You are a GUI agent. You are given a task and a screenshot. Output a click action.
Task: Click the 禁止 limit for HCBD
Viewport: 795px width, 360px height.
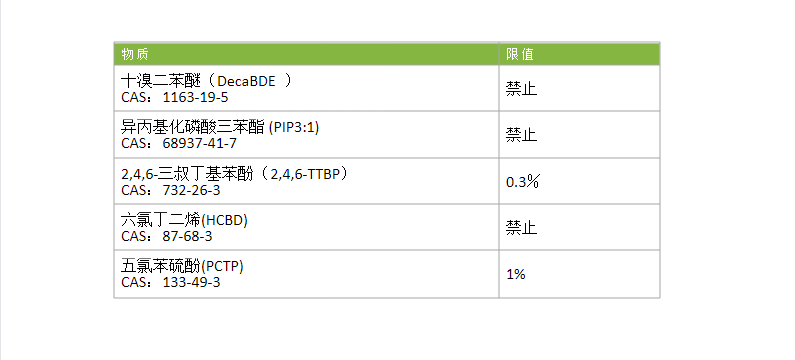tap(521, 228)
